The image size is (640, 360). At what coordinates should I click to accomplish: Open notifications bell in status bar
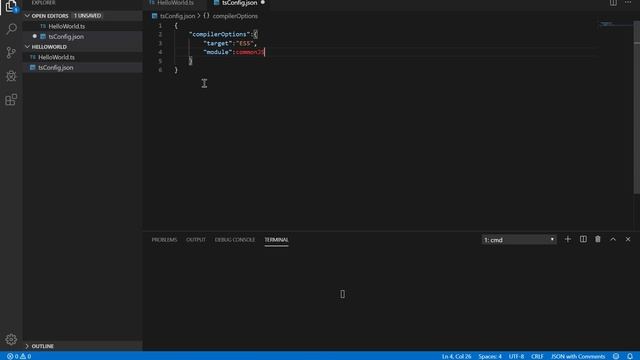(x=630, y=356)
